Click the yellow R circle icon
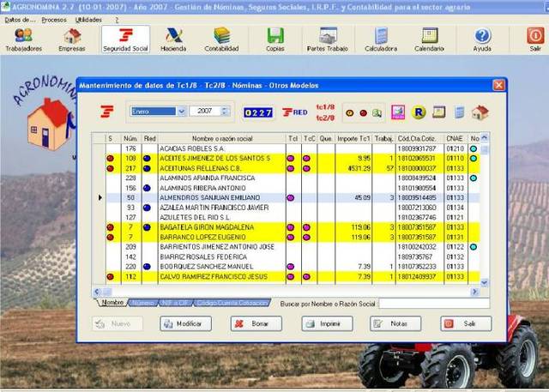The image size is (549, 392). [x=419, y=112]
